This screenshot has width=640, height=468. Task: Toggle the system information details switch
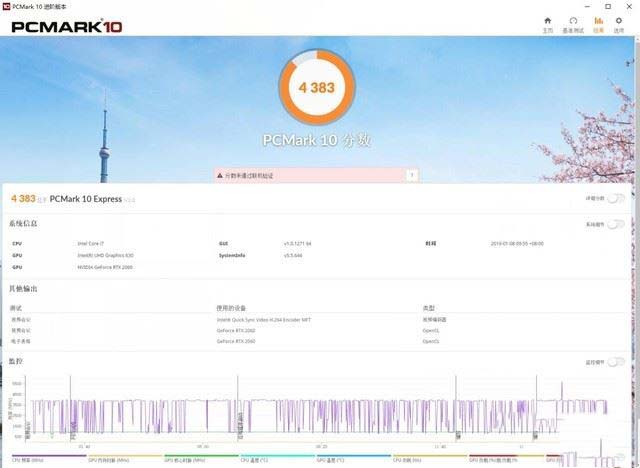point(616,224)
